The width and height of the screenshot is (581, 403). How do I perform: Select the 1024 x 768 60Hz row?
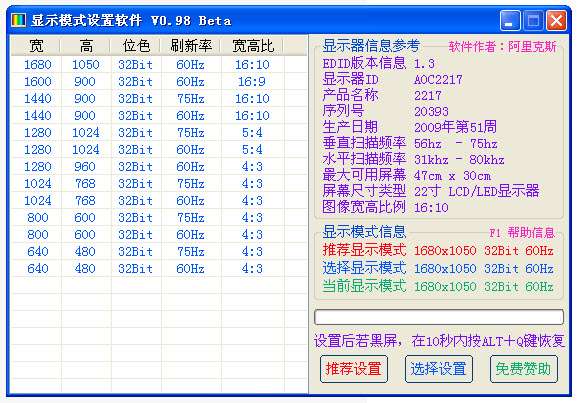click(x=159, y=201)
